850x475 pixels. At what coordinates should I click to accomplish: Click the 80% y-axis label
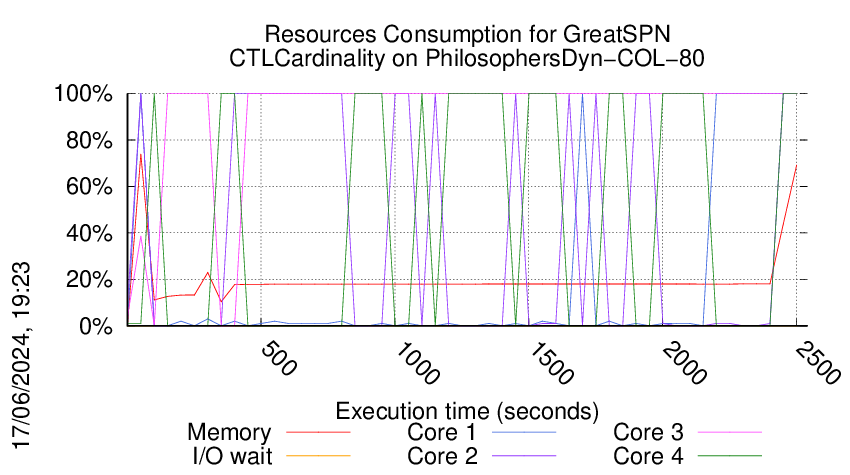pos(89,140)
